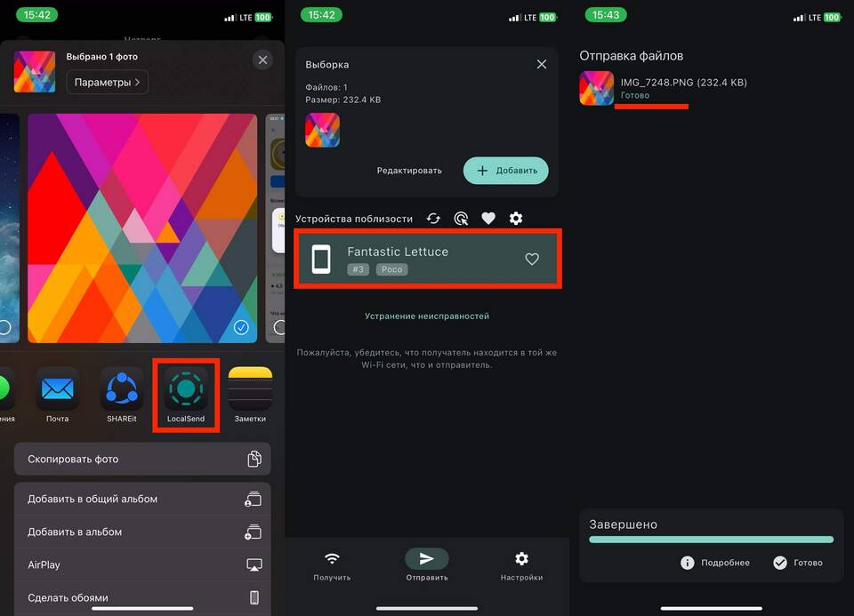Tap the SHAREit app icon
Viewport: 854px width, 616px height.
[x=122, y=389]
